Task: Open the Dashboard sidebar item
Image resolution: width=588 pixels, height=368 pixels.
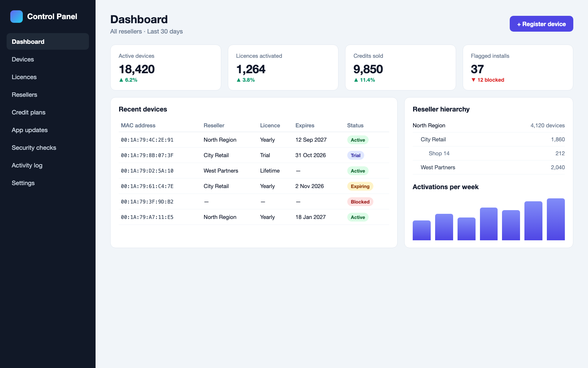Action: tap(48, 42)
